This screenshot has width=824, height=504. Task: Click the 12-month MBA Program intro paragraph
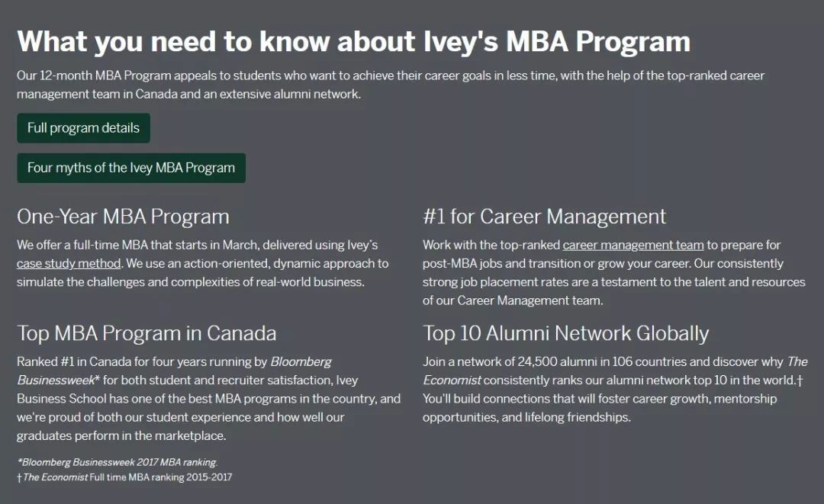391,85
